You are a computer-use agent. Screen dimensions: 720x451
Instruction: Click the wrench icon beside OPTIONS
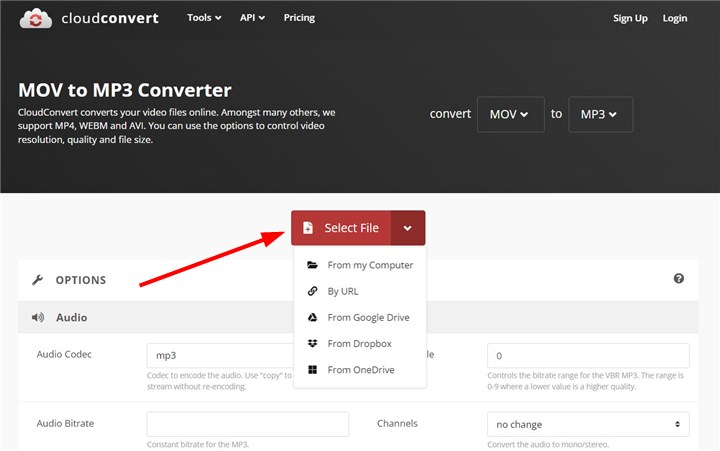click(38, 280)
